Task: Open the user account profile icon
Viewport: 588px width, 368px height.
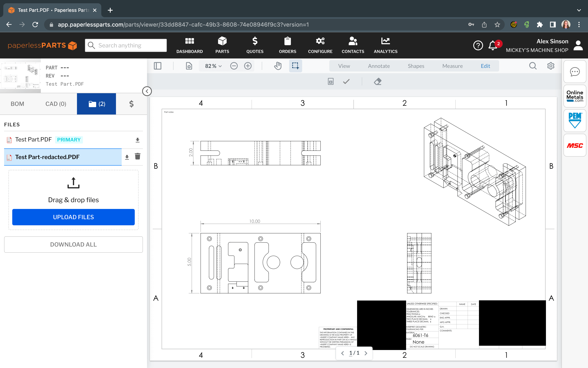Action: [x=578, y=46]
